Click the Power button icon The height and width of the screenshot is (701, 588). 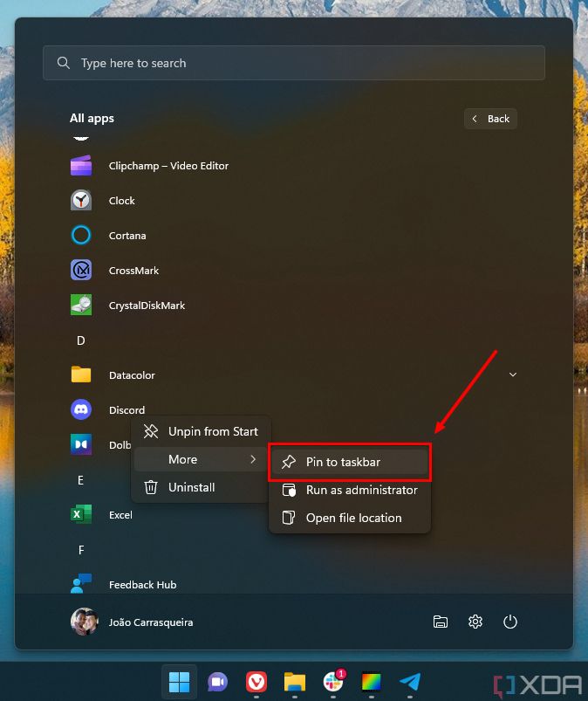click(510, 622)
